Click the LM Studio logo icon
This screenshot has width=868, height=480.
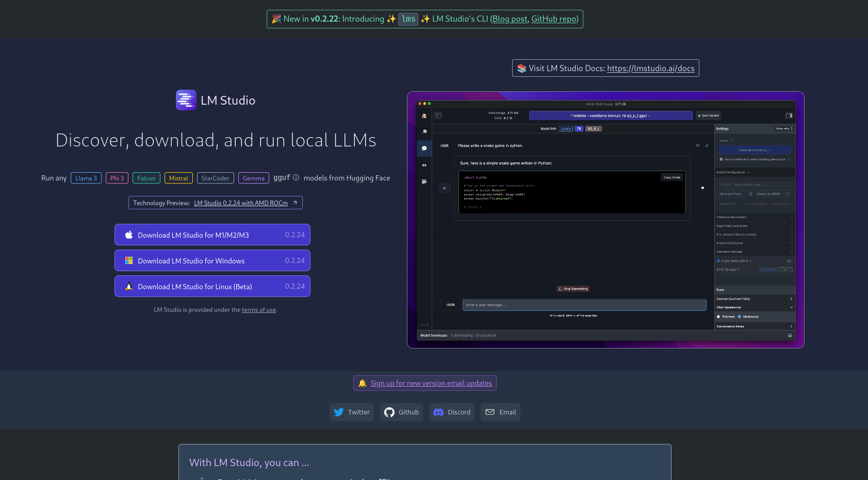186,100
